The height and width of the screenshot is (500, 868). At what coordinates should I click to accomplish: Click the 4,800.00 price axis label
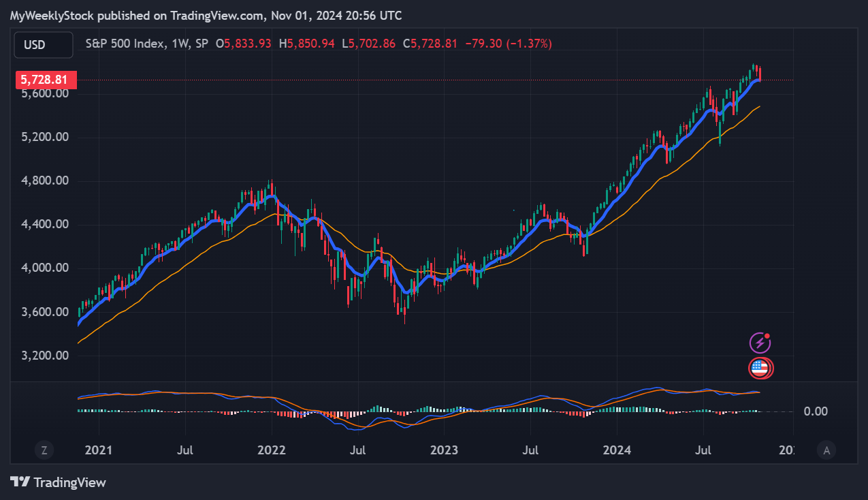click(x=44, y=181)
